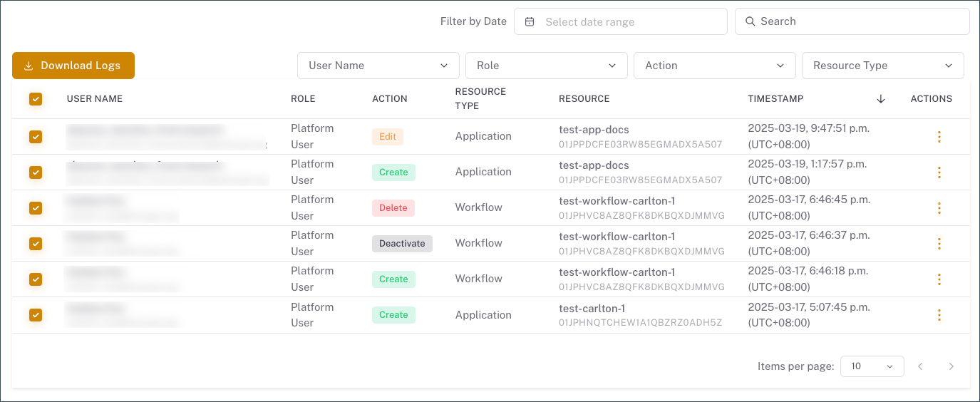Screen dimensions: 980x402
Task: Open actions menu for the Edit test-app-docs row
Action: tap(939, 137)
